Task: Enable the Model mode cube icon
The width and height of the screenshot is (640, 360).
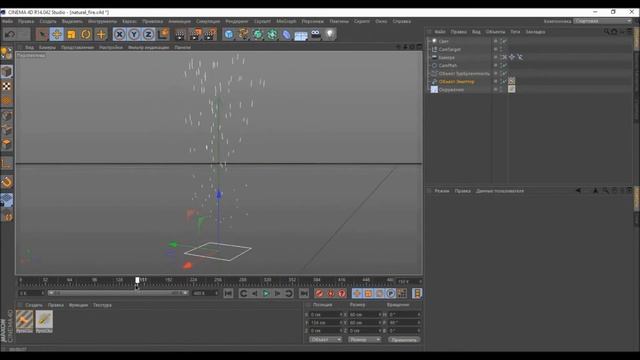Action: point(7,72)
